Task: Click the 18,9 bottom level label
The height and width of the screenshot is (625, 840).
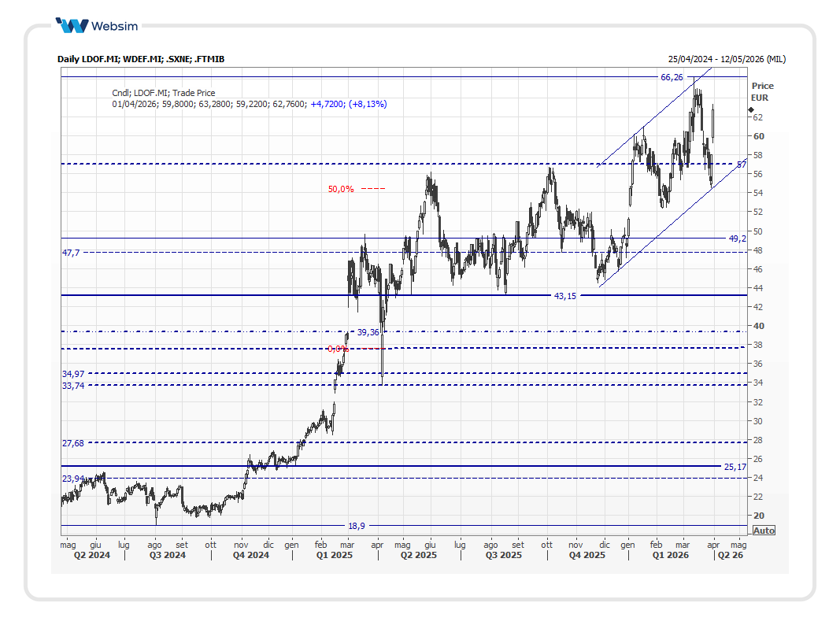Action: (356, 525)
